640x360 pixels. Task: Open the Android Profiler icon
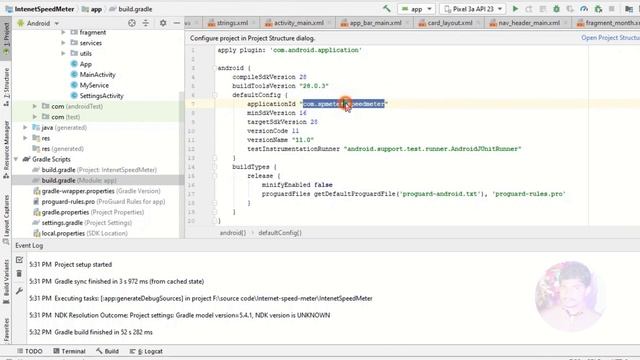point(584,9)
